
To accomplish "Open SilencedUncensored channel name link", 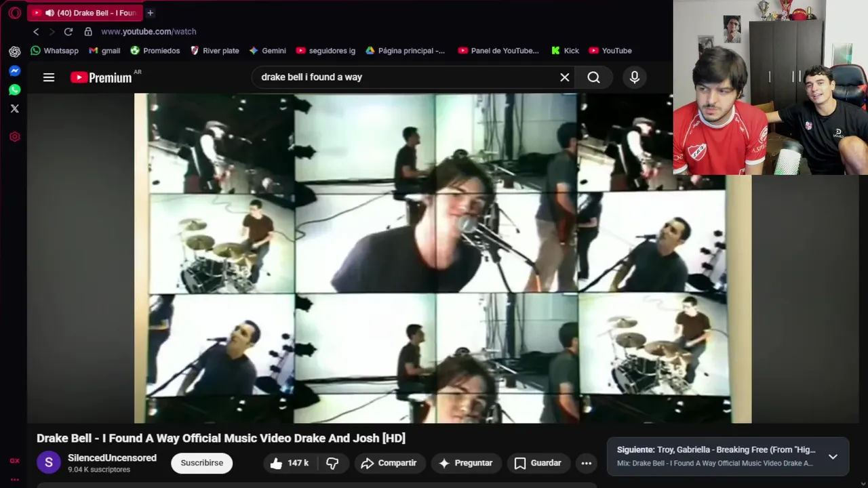I will tap(112, 458).
